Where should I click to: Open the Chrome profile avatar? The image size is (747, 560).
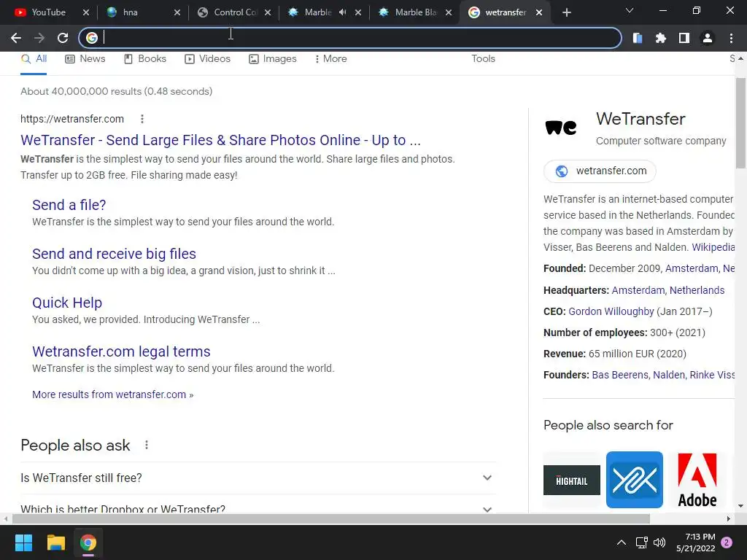coord(708,38)
